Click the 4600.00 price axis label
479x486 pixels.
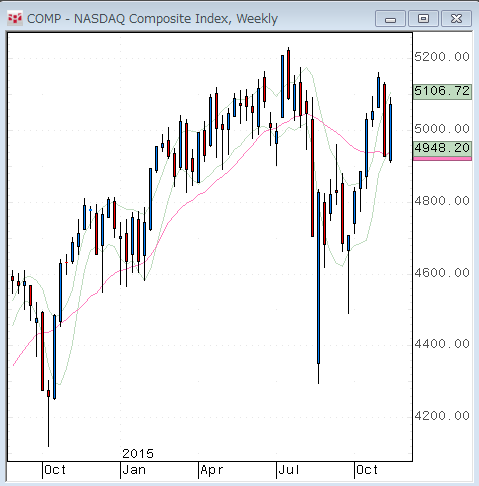click(x=442, y=273)
